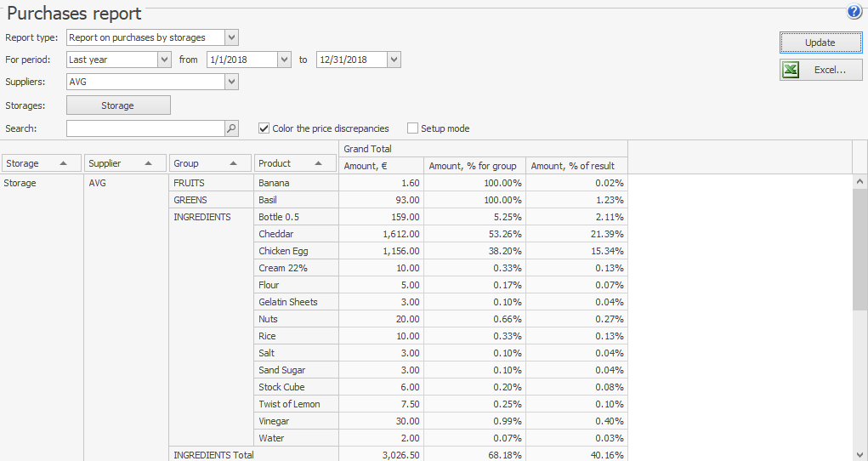
Task: Disable Color the price discrepancies checkbox
Action: tap(264, 128)
